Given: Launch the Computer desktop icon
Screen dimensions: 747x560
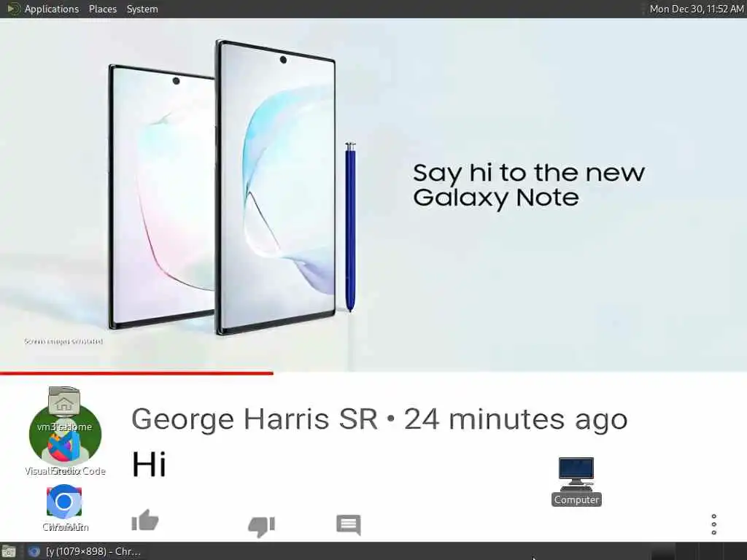Looking at the screenshot, I should pyautogui.click(x=576, y=481).
